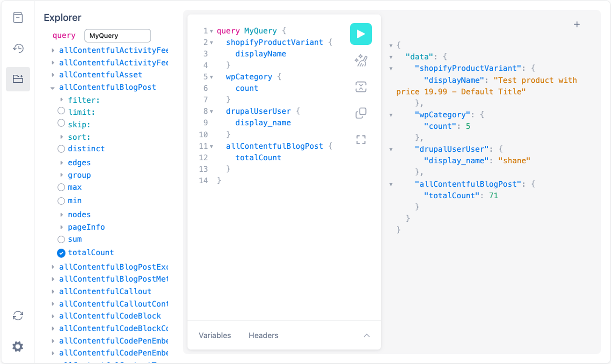The height and width of the screenshot is (364, 611).
Task: Click the query keyword label in Explorer
Action: point(64,36)
